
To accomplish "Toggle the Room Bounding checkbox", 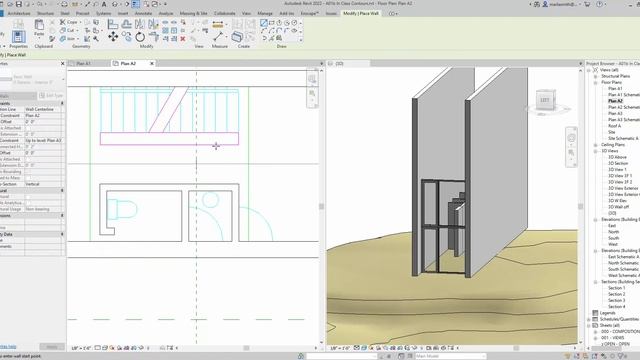I will click(x=28, y=172).
